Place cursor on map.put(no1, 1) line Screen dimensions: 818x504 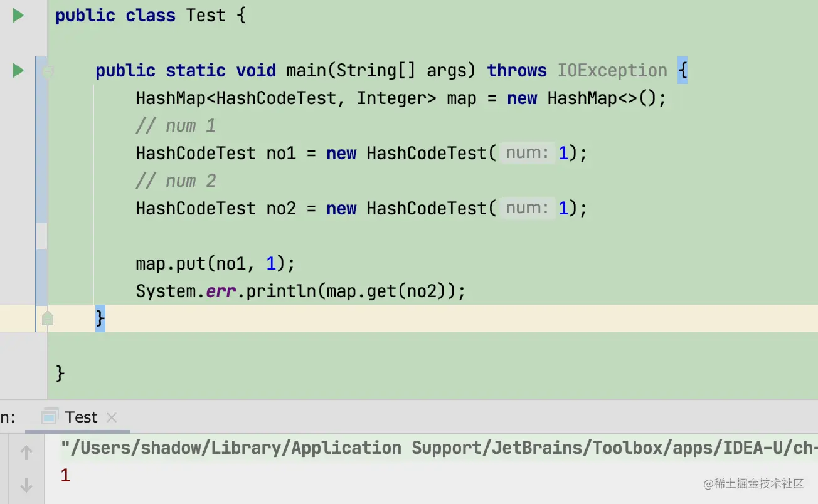[x=215, y=264]
